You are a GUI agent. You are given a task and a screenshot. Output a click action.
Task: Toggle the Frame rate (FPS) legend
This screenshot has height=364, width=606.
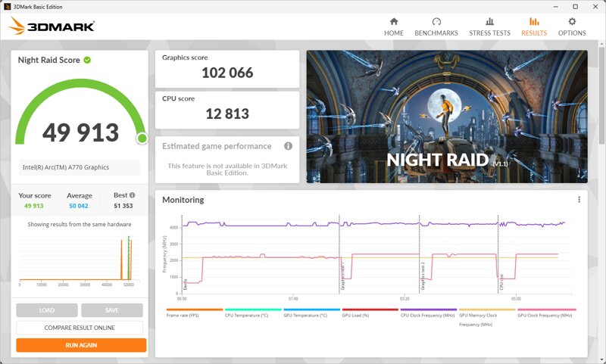tap(195, 313)
